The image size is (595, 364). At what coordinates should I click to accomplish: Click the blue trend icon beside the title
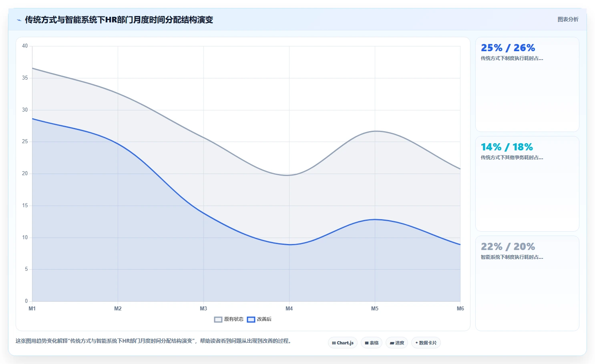[x=19, y=20]
